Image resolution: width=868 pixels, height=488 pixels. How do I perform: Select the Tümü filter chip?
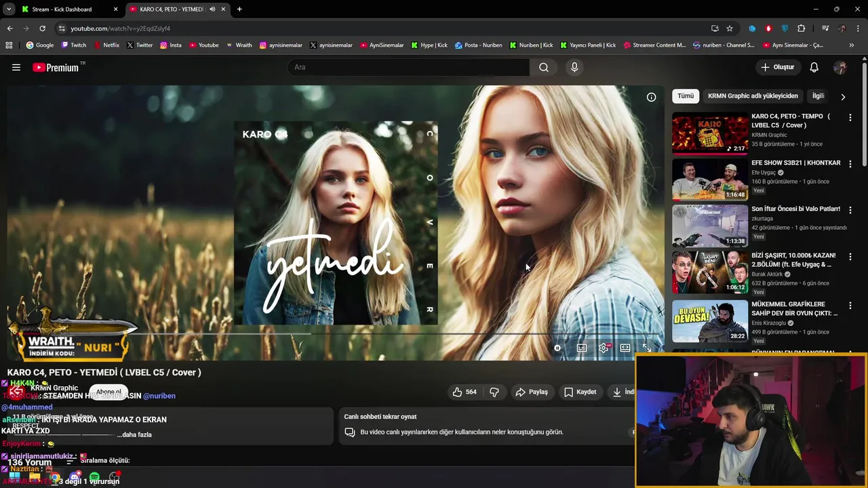coord(686,96)
